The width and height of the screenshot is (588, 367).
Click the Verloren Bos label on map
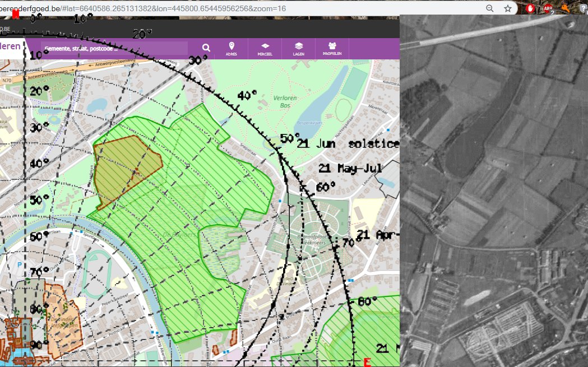click(285, 101)
